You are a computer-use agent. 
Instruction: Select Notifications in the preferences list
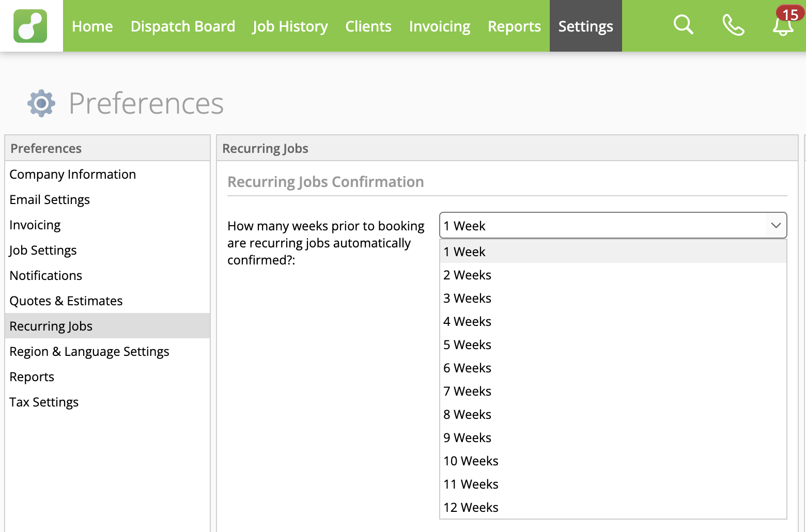[46, 276]
